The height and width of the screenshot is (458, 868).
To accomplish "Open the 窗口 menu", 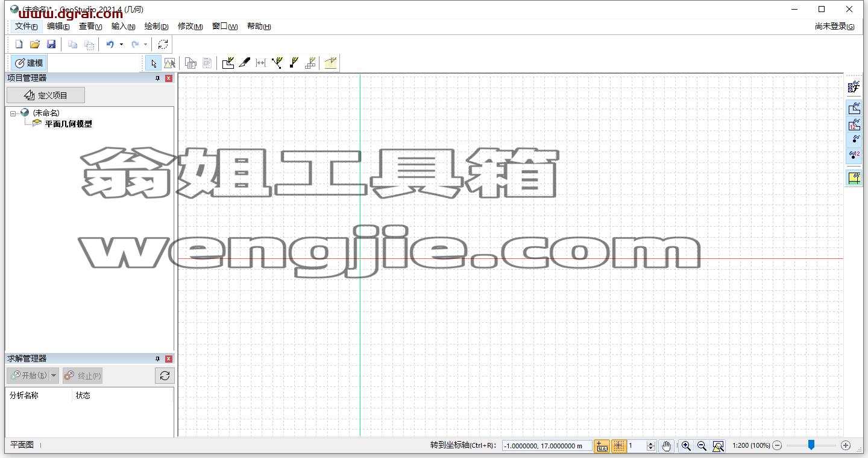I will tap(225, 27).
